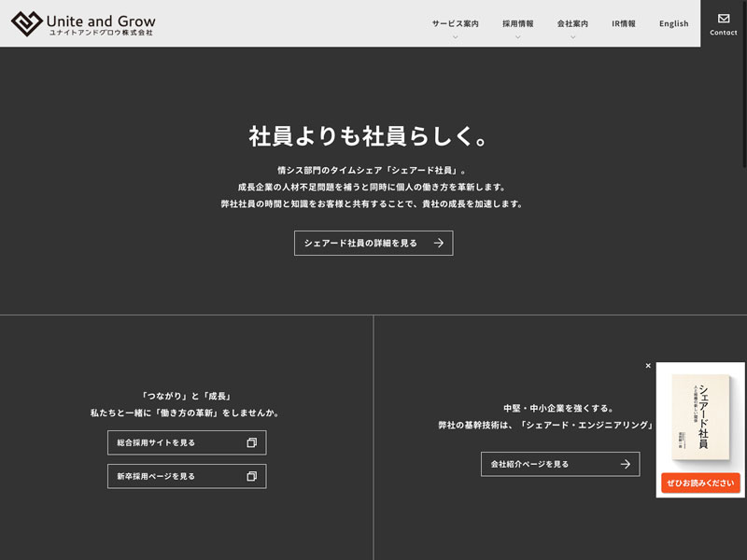Expand chevron under 会社案内
747x560 pixels.
pos(572,37)
